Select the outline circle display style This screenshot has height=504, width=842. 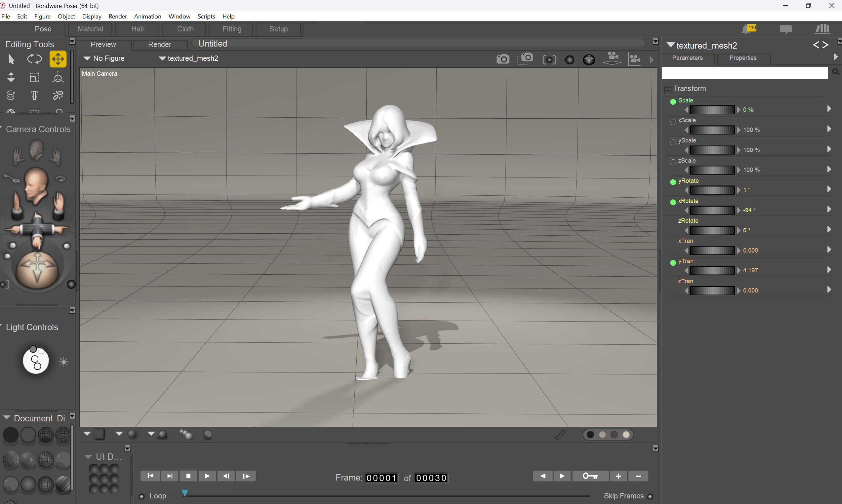28,435
